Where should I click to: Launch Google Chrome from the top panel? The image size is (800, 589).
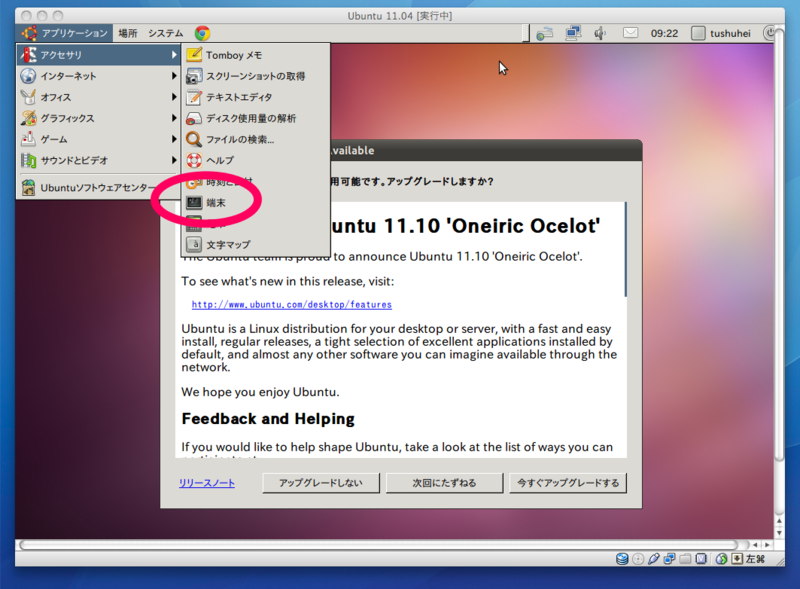202,33
